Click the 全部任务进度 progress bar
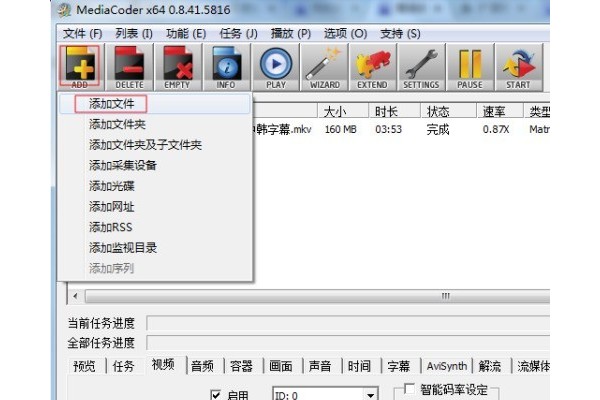The width and height of the screenshot is (600, 400). tap(348, 343)
